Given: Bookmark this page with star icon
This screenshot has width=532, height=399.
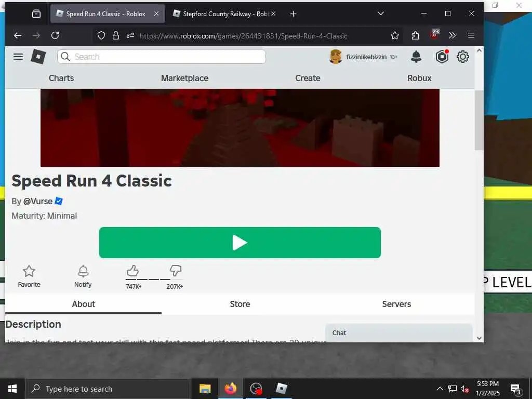Looking at the screenshot, I should pos(395,36).
